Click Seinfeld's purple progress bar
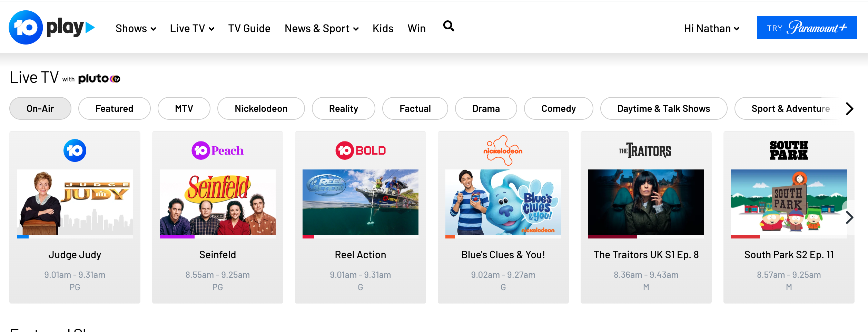Screen dimensions: 868x332 click(x=177, y=237)
